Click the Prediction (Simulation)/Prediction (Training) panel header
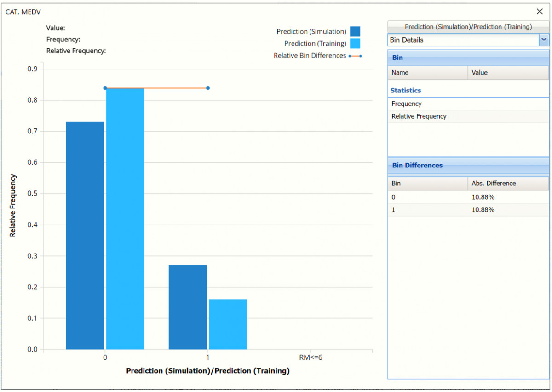 pos(468,27)
